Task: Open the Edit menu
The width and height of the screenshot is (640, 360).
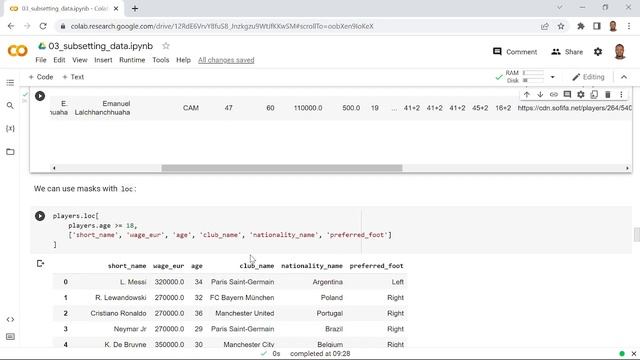Action: [59, 60]
